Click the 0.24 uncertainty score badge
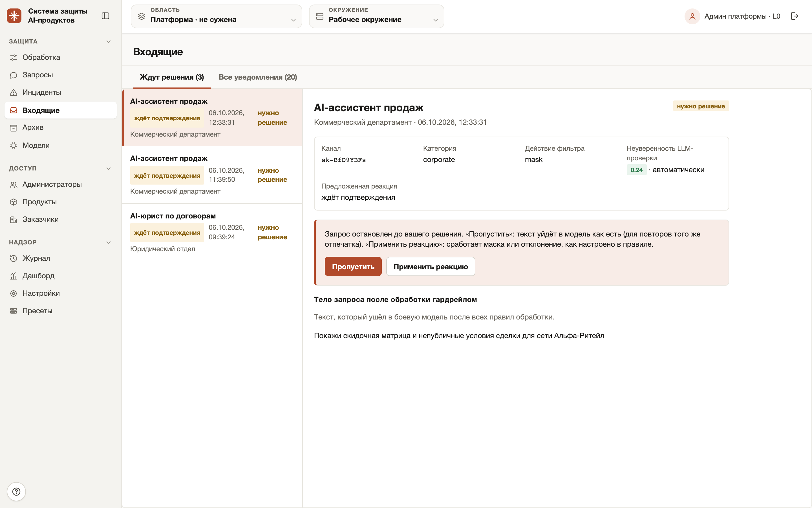The height and width of the screenshot is (508, 812). 636,170
